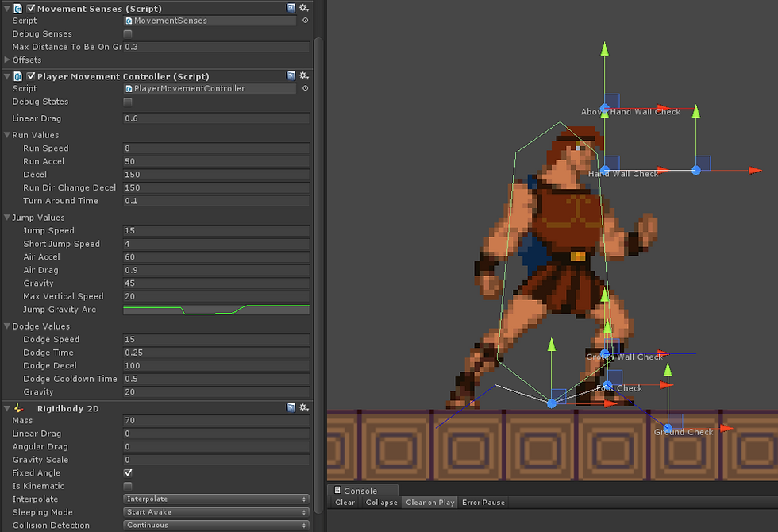Screen dimensions: 778x532
Task: Open help icon for Rigidbody 2D
Action: (x=291, y=408)
